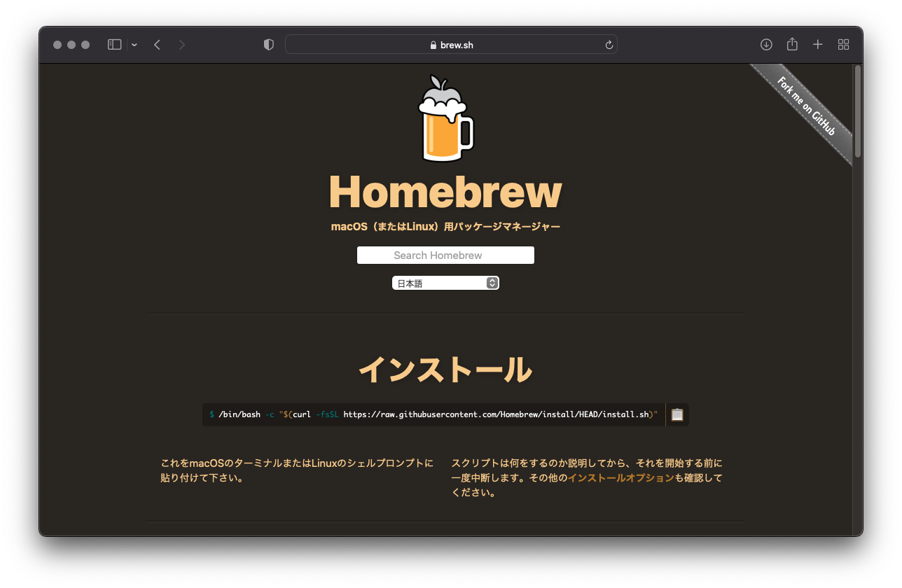
Task: Copy the install command to clipboard
Action: click(676, 414)
